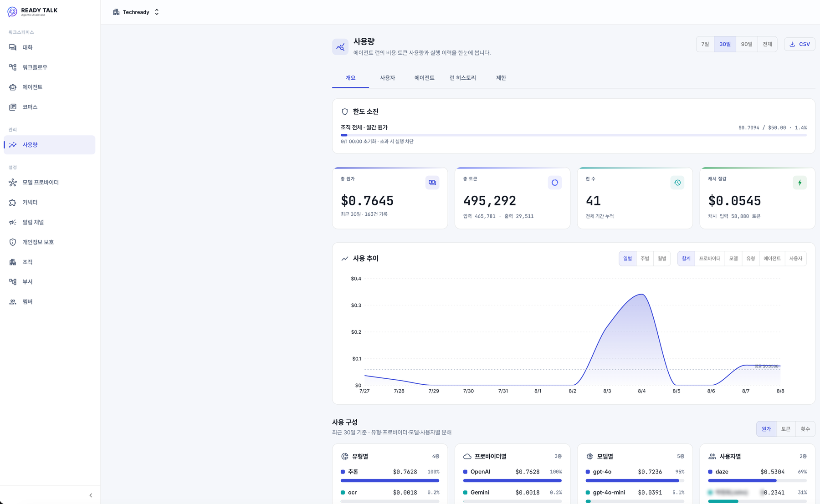Open the 멤버 people icon

click(x=13, y=302)
